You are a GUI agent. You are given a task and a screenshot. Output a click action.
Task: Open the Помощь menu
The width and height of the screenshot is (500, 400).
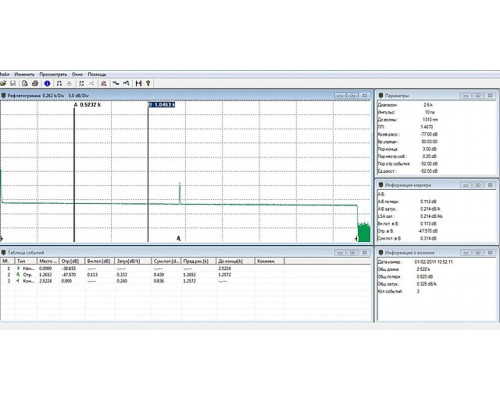(x=97, y=74)
